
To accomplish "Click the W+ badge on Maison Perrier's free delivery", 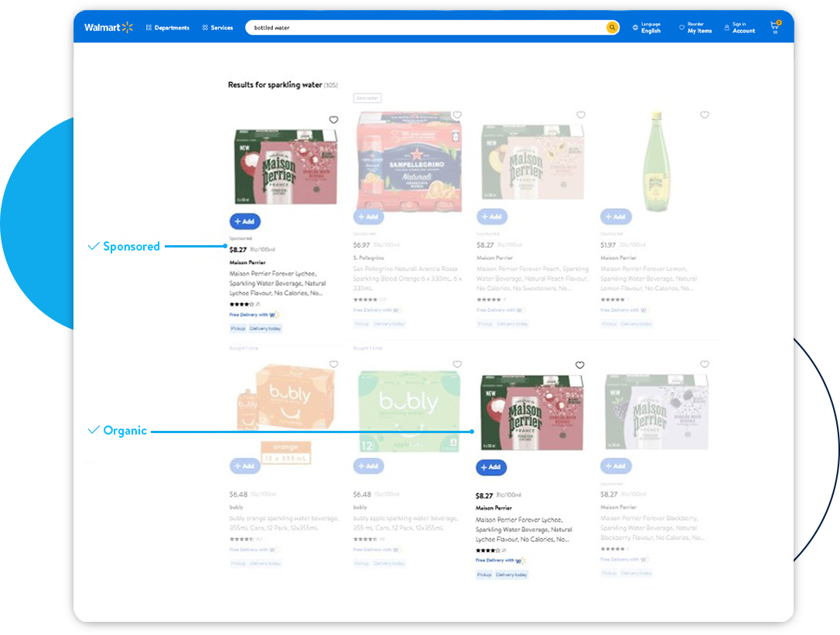I will point(272,315).
